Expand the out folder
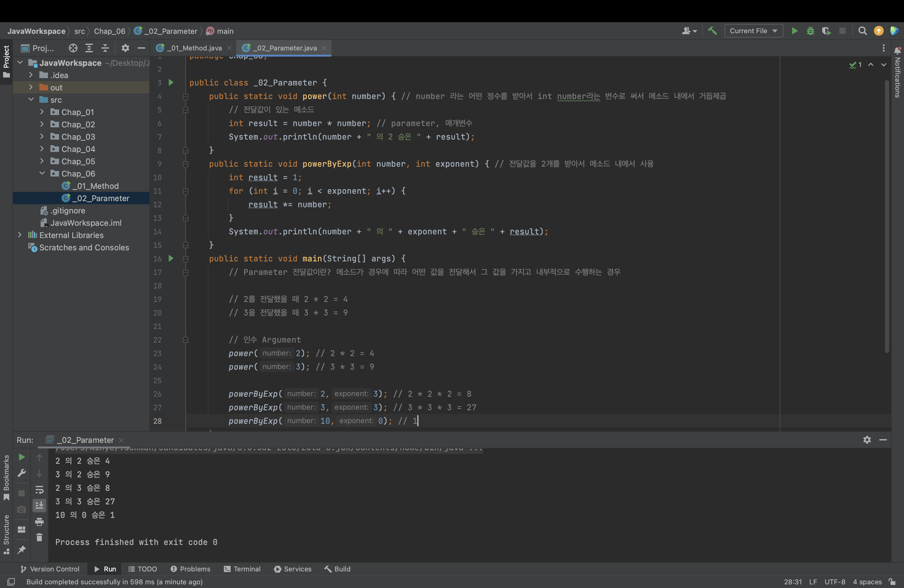Viewport: 904px width, 588px height. 31,87
